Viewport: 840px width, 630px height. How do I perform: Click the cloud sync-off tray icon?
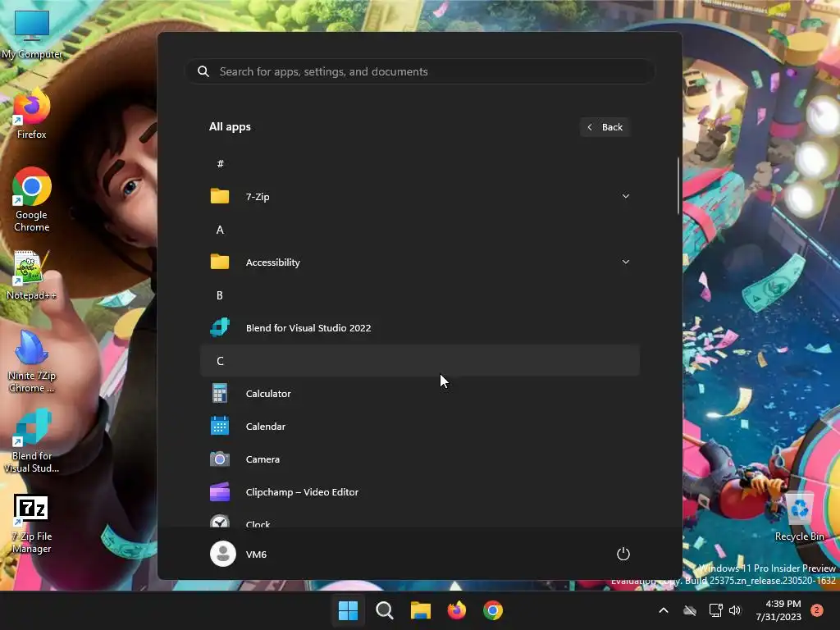tap(690, 610)
